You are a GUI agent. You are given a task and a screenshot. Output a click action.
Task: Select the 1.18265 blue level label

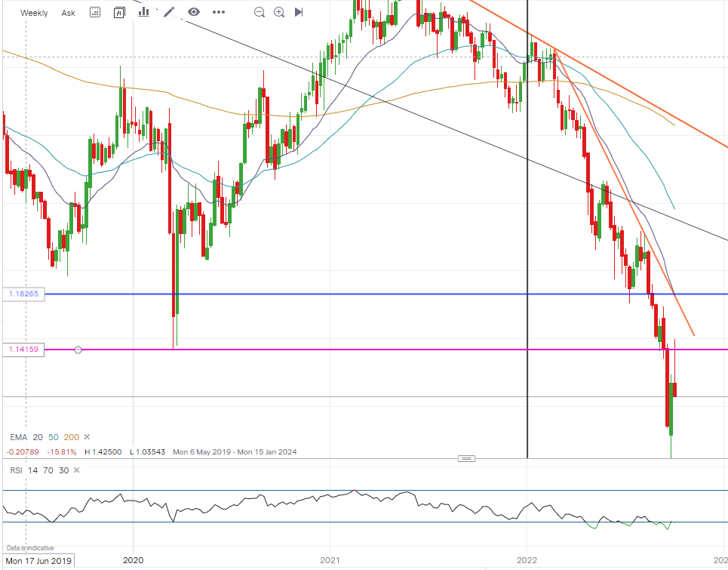point(23,294)
